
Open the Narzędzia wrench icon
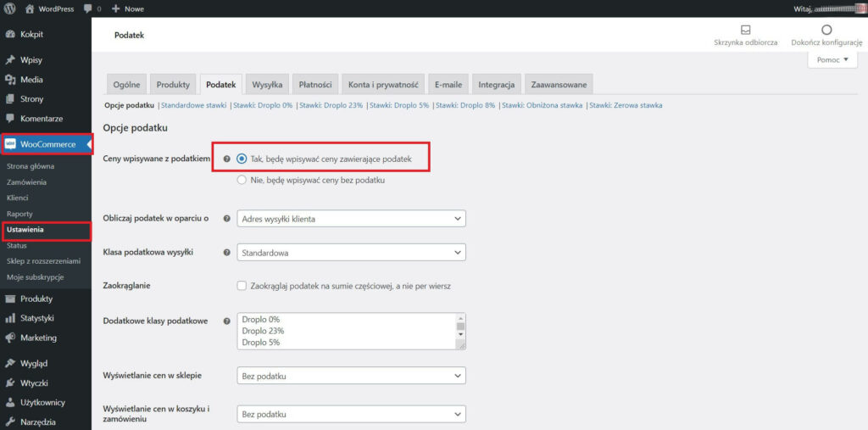pos(9,422)
